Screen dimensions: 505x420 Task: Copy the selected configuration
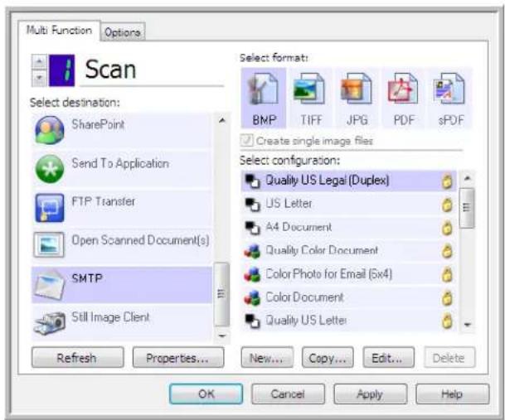click(x=328, y=358)
